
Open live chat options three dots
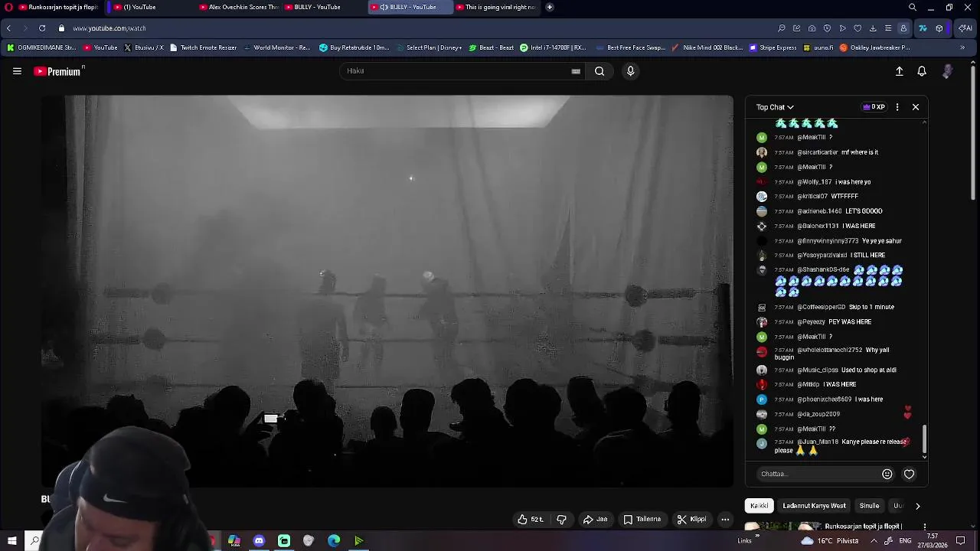pos(897,107)
